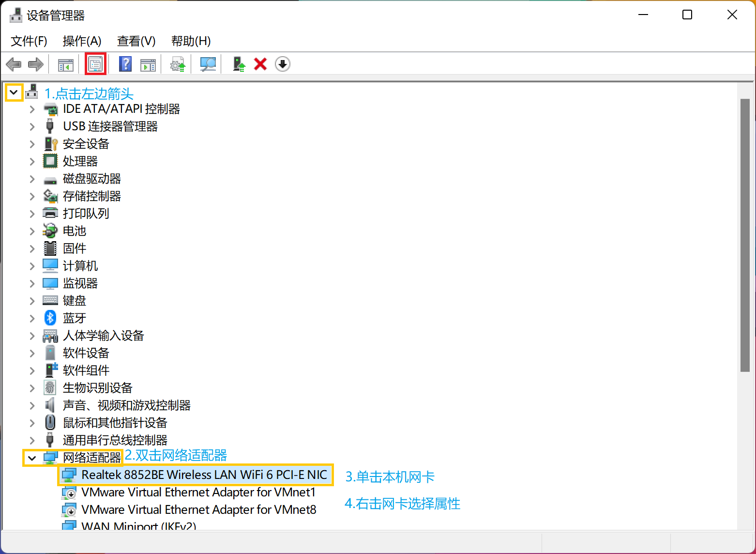Select the root computer node icon

[32, 92]
